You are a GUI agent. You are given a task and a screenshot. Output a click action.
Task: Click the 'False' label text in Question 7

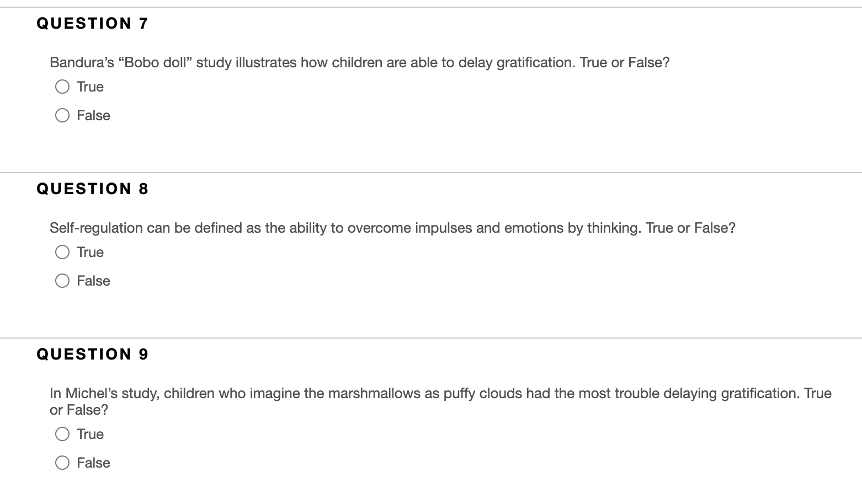93,115
